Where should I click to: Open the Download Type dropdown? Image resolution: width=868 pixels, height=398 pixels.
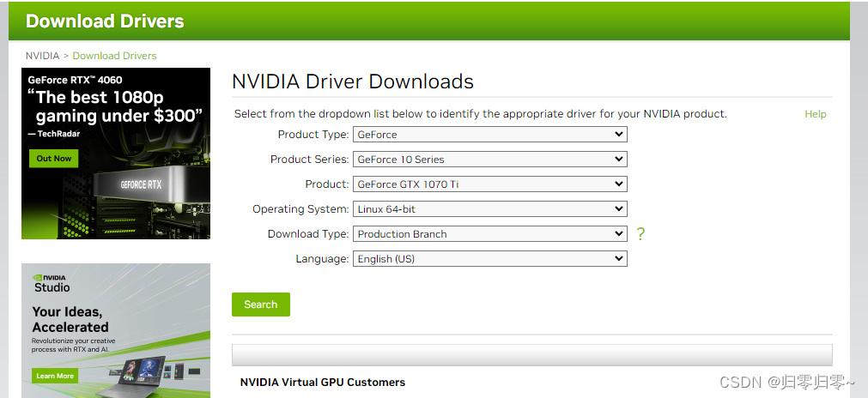(490, 234)
